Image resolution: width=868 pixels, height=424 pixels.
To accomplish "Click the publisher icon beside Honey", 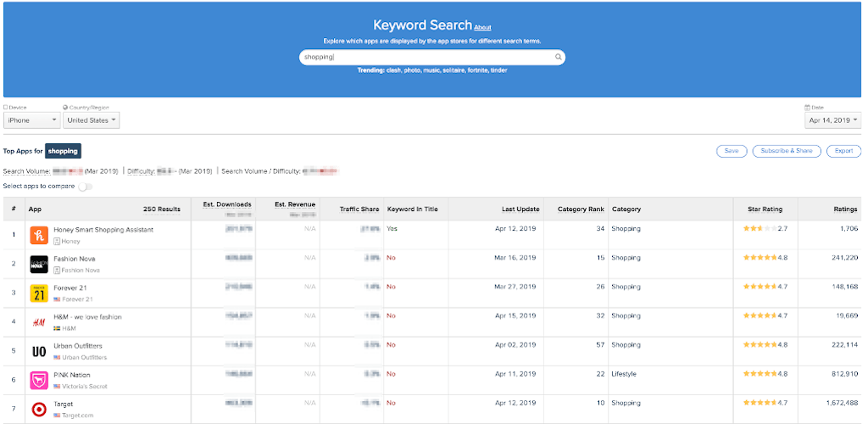I will pyautogui.click(x=57, y=242).
